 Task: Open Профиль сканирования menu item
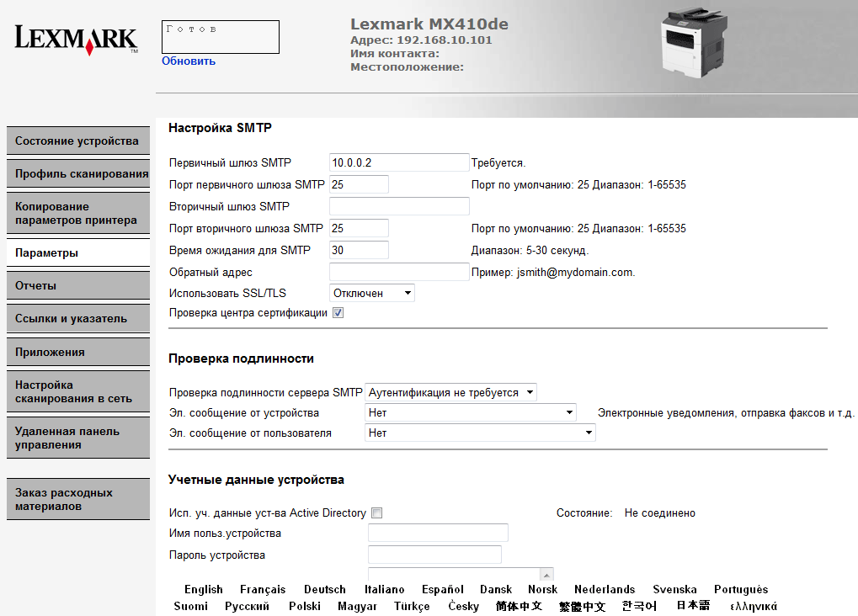tap(78, 174)
